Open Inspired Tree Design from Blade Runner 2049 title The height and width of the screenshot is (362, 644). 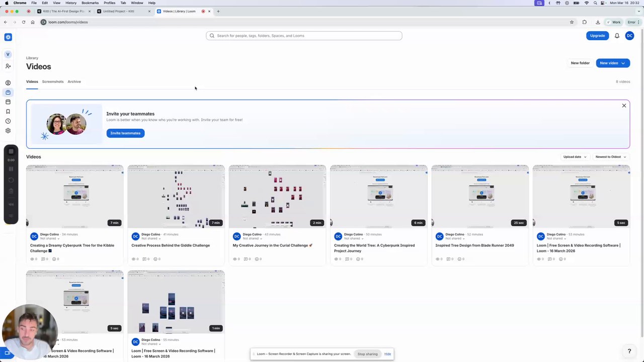click(474, 245)
